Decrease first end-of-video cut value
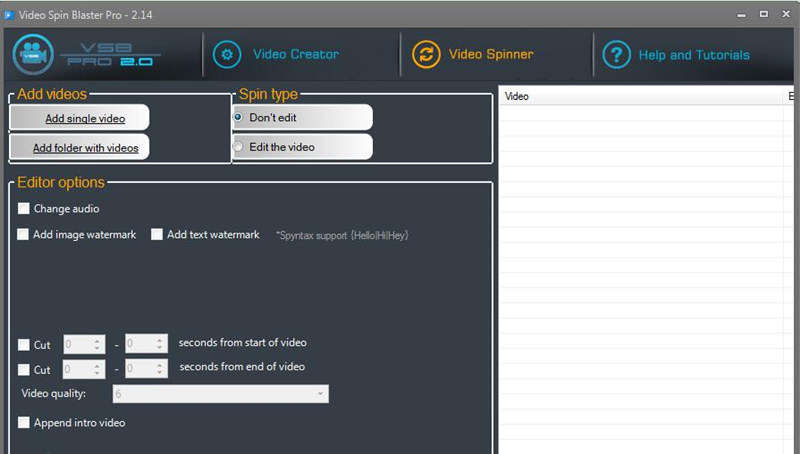Image resolution: width=800 pixels, height=454 pixels. click(97, 373)
